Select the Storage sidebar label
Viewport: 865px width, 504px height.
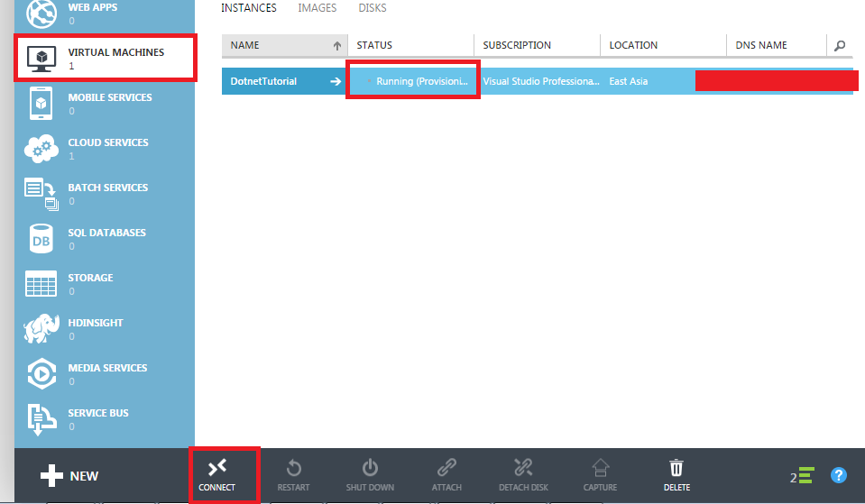pyautogui.click(x=90, y=278)
